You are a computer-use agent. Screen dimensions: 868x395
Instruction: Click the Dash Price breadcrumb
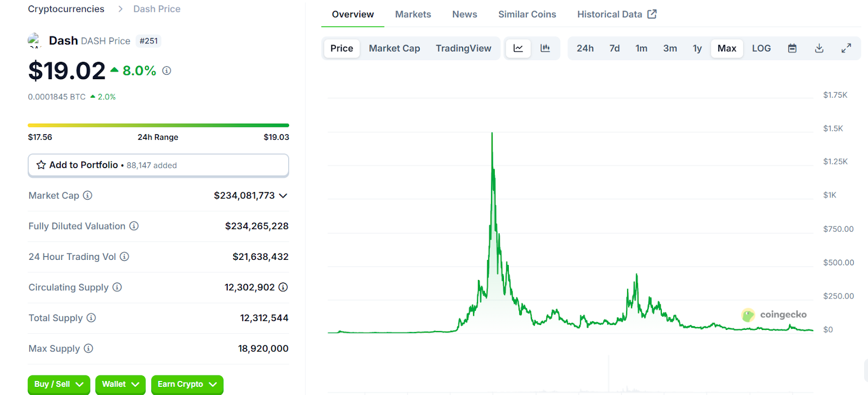pos(157,9)
